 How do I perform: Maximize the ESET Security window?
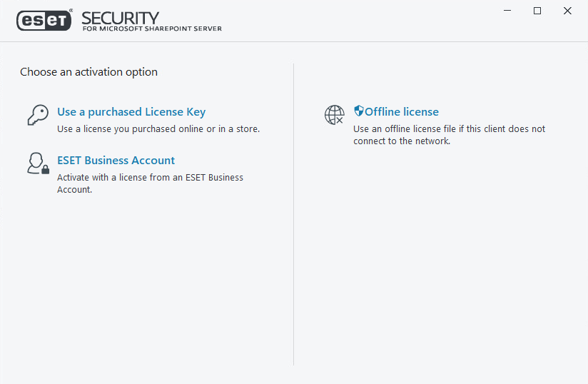(x=537, y=11)
